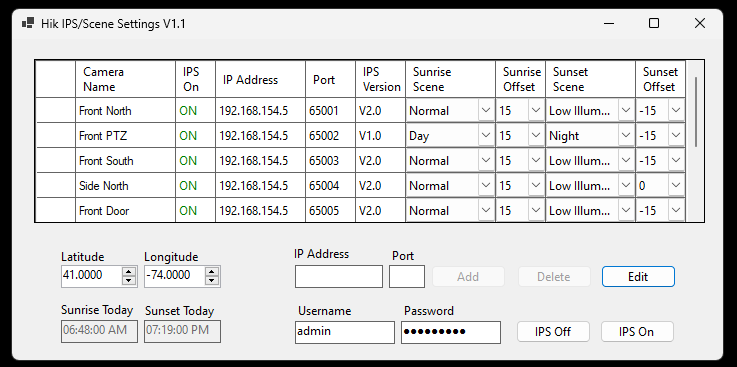Open Sunrise Offset dropdown for Side North
Viewport: 737px width, 367px height.
(x=536, y=186)
